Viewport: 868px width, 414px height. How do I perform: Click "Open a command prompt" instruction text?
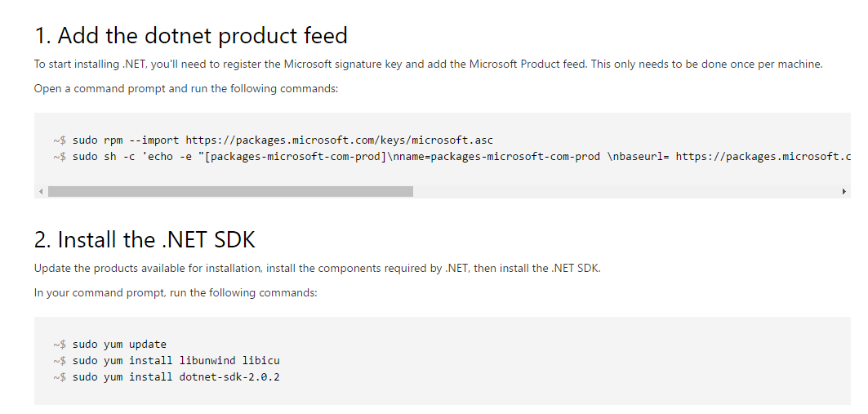coord(185,88)
